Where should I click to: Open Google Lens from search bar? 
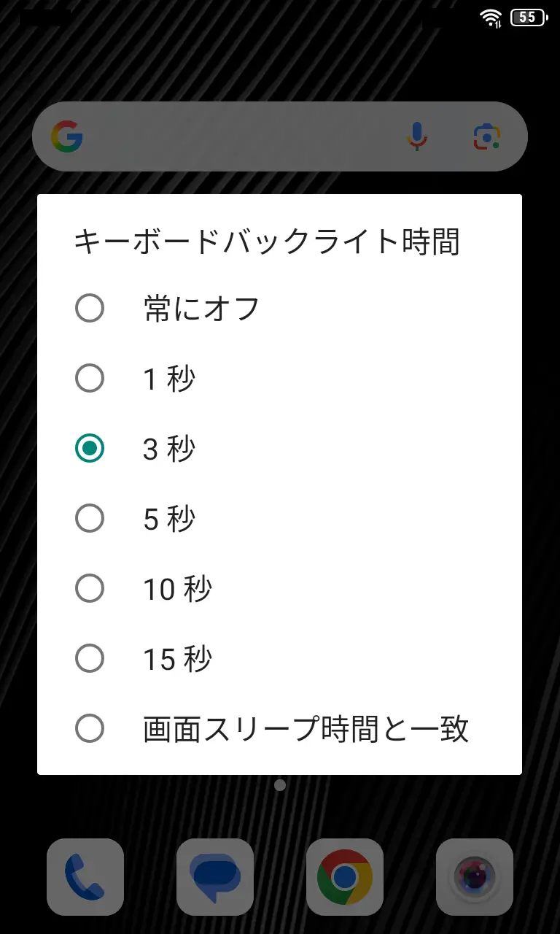(x=486, y=136)
